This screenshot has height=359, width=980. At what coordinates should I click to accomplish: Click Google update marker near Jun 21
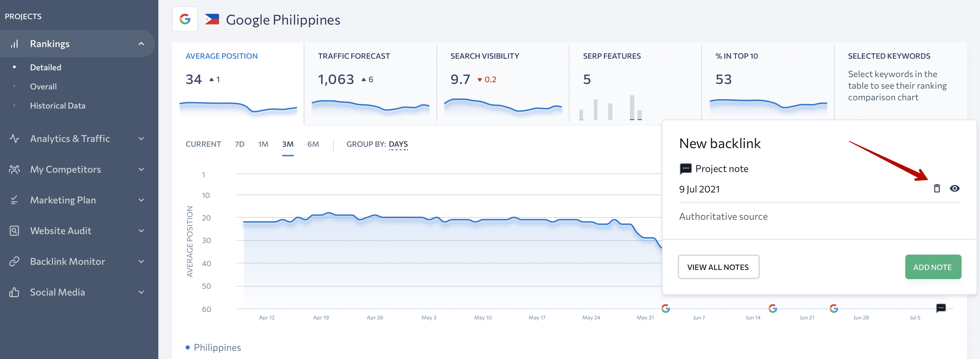click(x=834, y=308)
